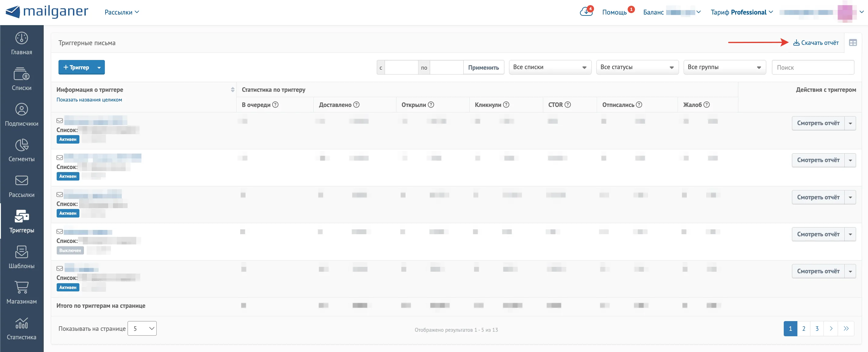The width and height of the screenshot is (868, 352).
Task: Expand arrow next to first Смотреть отчёт
Action: (x=850, y=123)
